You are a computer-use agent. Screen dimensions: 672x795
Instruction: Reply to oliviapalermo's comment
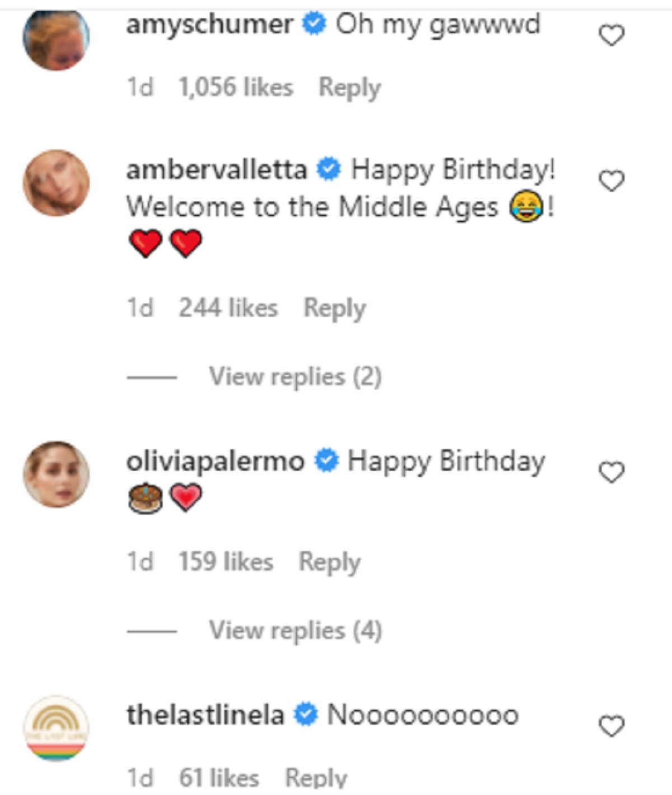(x=329, y=562)
